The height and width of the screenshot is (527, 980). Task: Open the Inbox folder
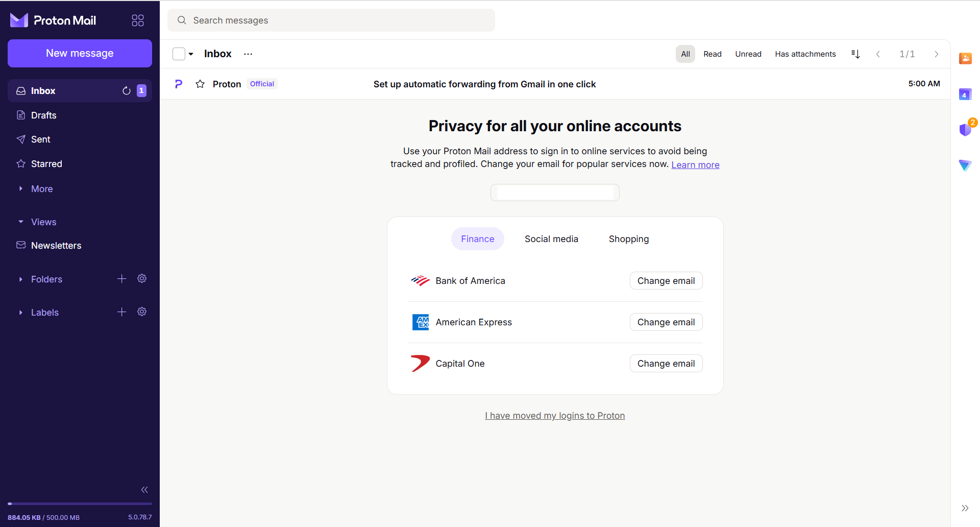(x=80, y=91)
